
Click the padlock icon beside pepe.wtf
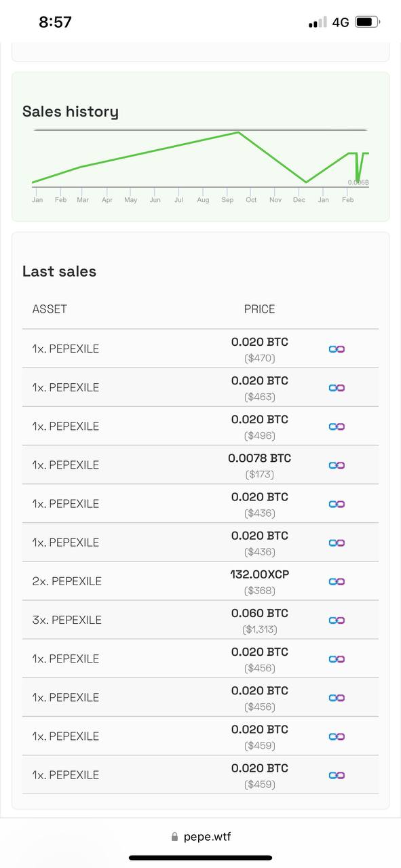pos(175,837)
